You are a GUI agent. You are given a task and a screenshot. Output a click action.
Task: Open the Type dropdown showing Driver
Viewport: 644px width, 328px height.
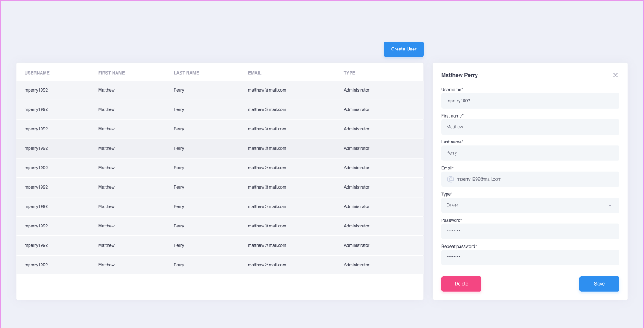pyautogui.click(x=530, y=205)
